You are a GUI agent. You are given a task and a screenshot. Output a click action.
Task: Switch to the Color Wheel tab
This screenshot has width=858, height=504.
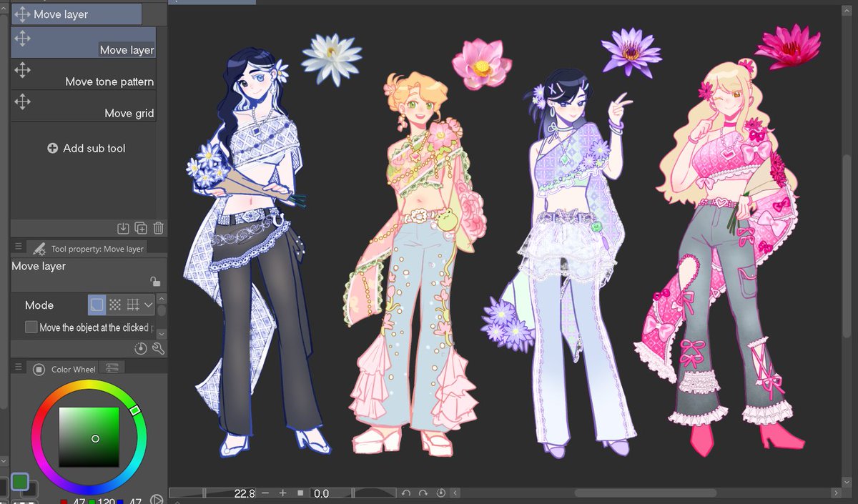point(66,369)
